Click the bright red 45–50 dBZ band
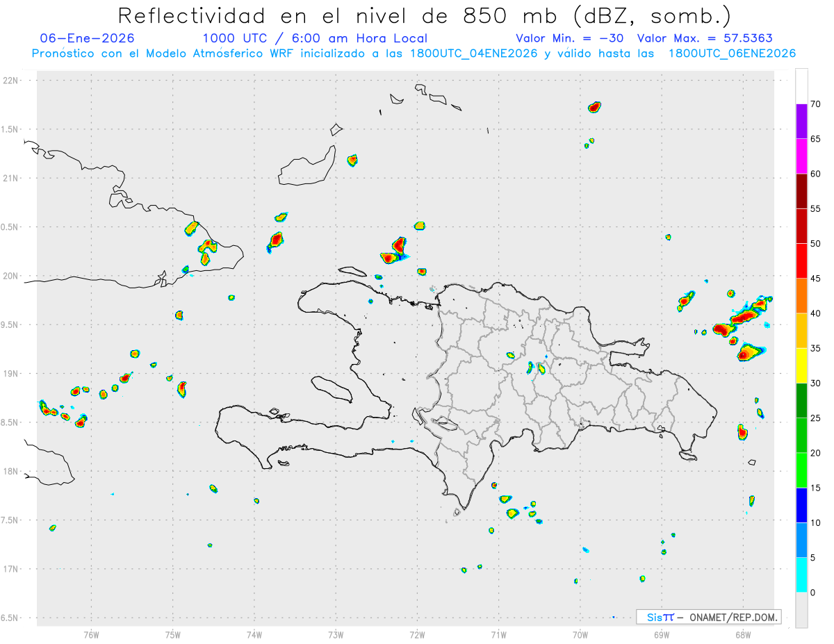Viewport: 834px width, 644px height. [801, 261]
